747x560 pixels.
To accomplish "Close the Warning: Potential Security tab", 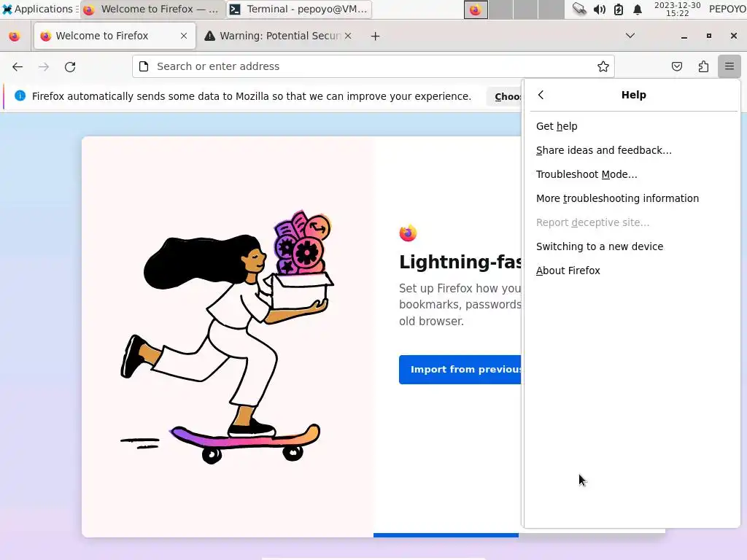I will [348, 36].
